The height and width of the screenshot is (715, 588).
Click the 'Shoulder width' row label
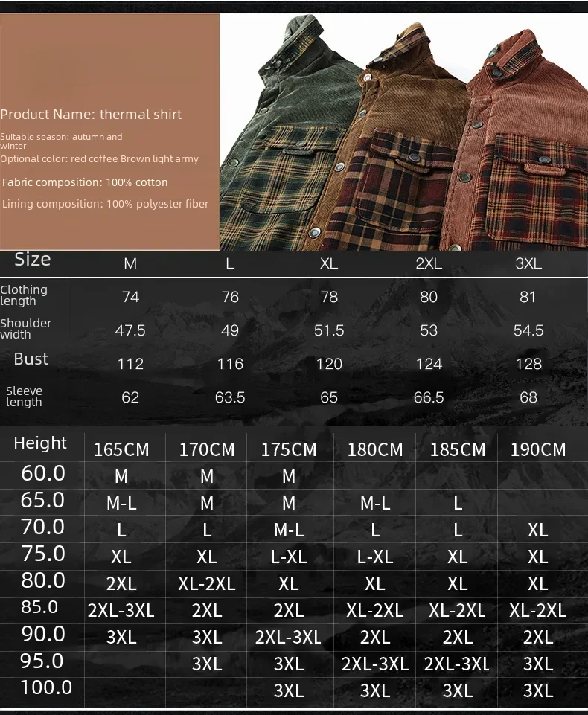point(25,328)
